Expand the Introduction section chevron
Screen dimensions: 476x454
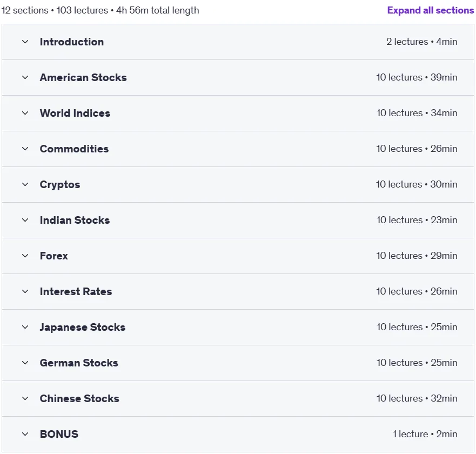(25, 42)
